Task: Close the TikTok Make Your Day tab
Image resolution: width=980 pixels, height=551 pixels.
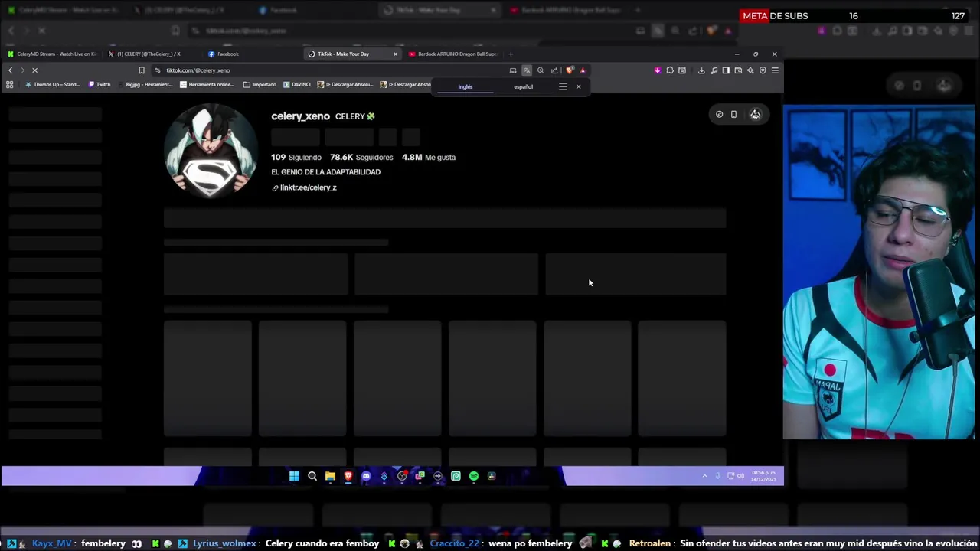Action: point(395,54)
